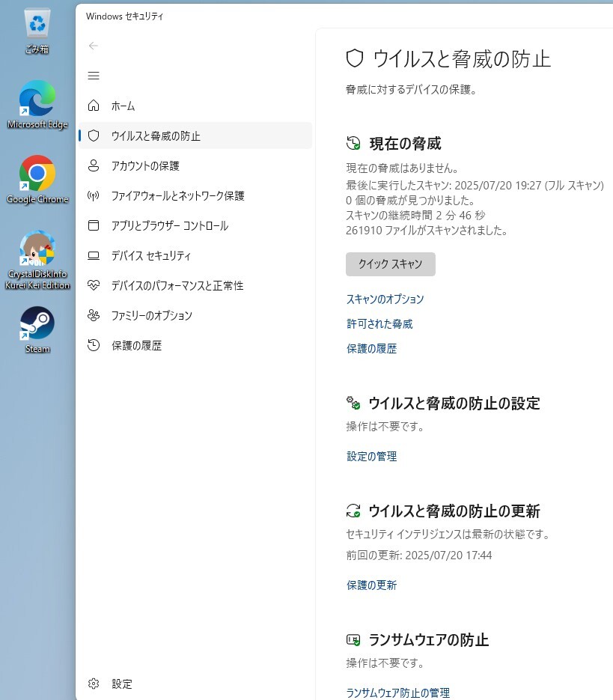The image size is (613, 700).
Task: Click the Windows セキュリティ window title
Action: coord(124,16)
